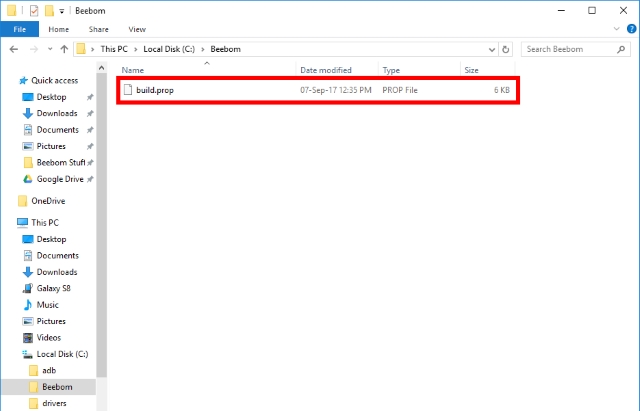Click the Help question mark icon

click(629, 30)
